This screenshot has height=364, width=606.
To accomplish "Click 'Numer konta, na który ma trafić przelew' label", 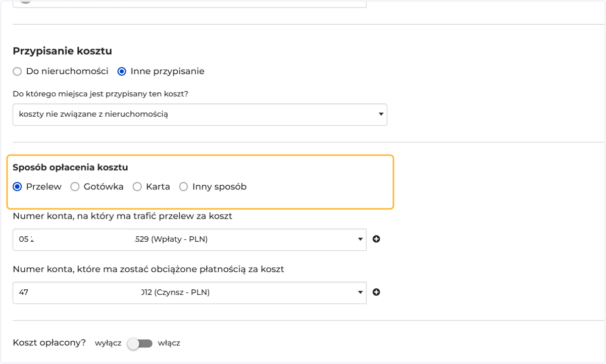I will [122, 216].
